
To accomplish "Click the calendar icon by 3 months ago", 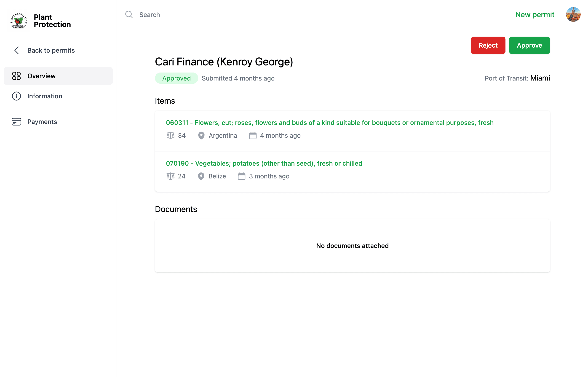I will (241, 176).
